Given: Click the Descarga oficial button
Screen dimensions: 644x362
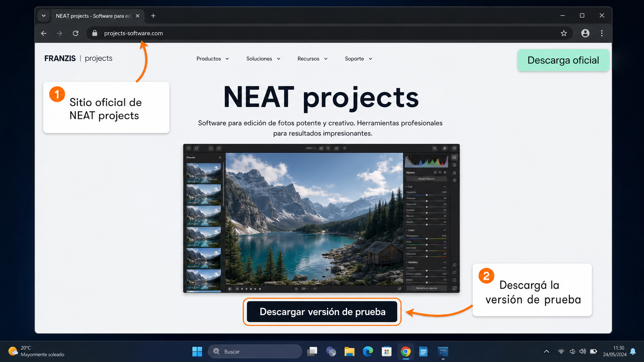Looking at the screenshot, I should [563, 60].
